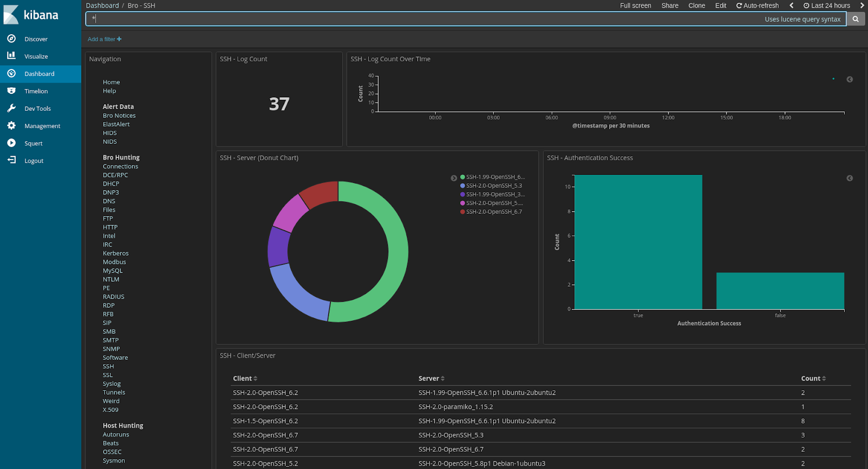The height and width of the screenshot is (469, 868).
Task: Click the Auto-refresh option
Action: 757,5
